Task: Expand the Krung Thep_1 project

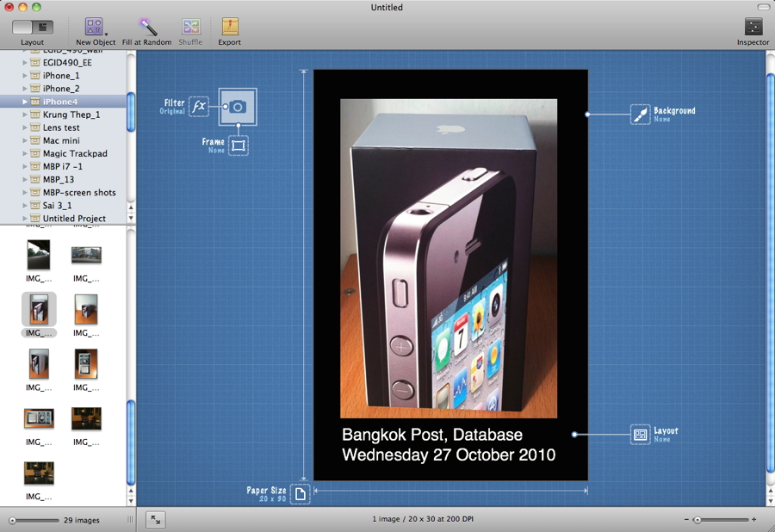Action: (25, 114)
